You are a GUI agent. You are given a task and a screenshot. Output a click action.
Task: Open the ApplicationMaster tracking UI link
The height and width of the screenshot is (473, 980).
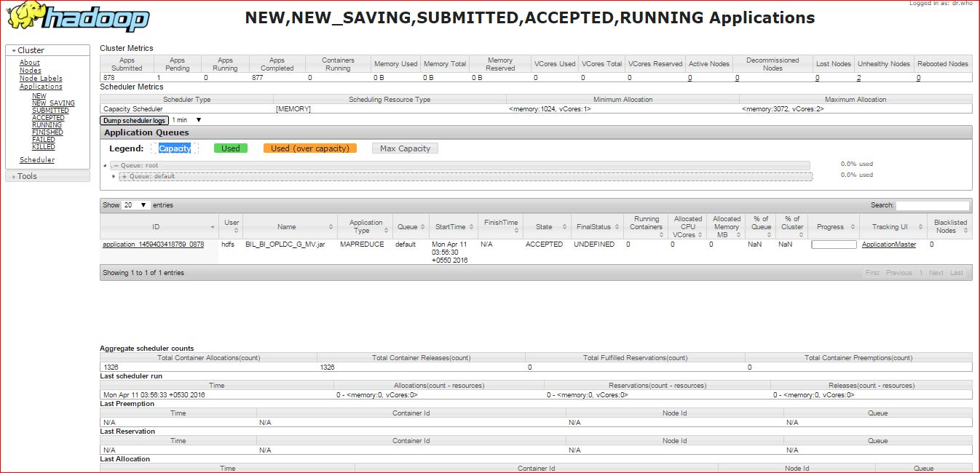890,244
